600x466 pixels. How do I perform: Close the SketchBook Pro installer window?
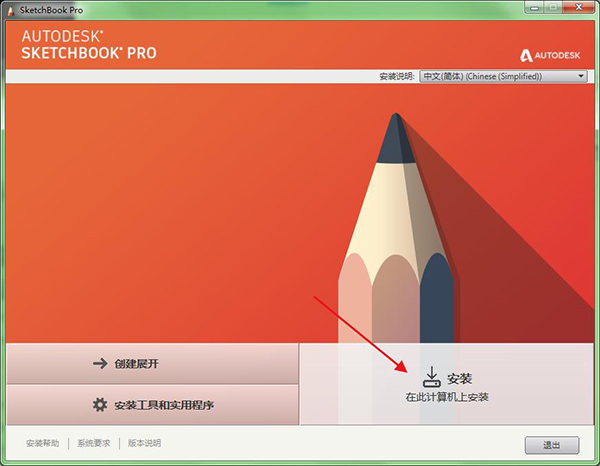[579, 7]
